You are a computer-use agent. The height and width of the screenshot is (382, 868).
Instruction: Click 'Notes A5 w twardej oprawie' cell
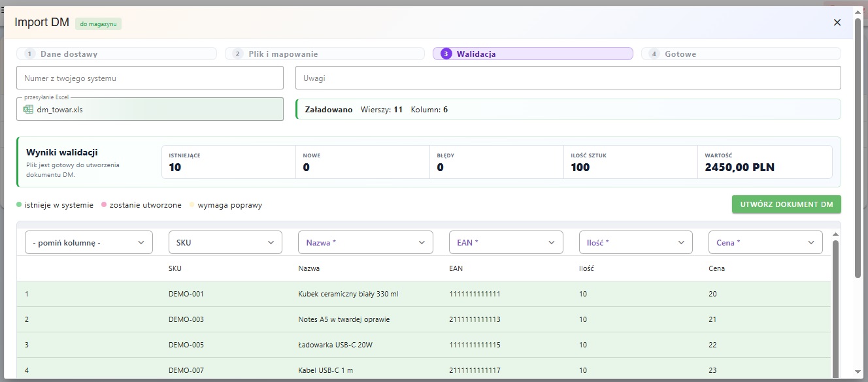(x=344, y=319)
